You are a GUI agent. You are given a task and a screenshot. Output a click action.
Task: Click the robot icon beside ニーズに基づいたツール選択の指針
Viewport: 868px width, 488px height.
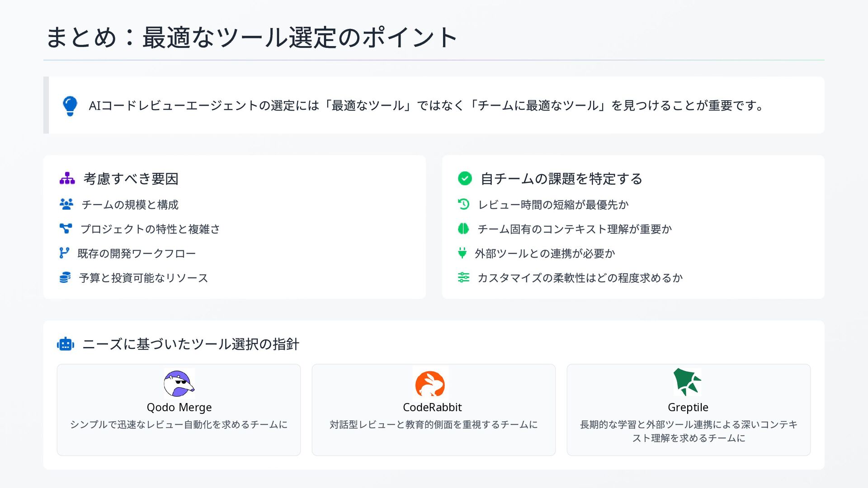tap(66, 344)
